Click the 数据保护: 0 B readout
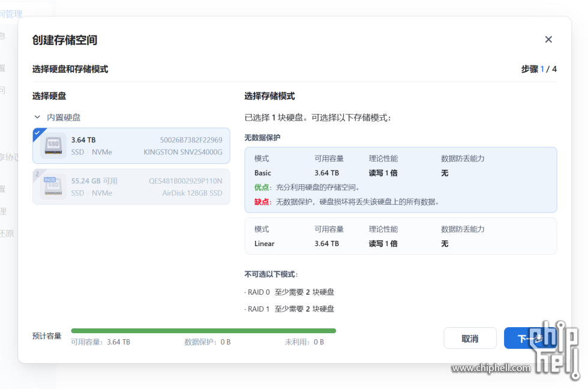This screenshot has width=588, height=389. pyautogui.click(x=208, y=342)
